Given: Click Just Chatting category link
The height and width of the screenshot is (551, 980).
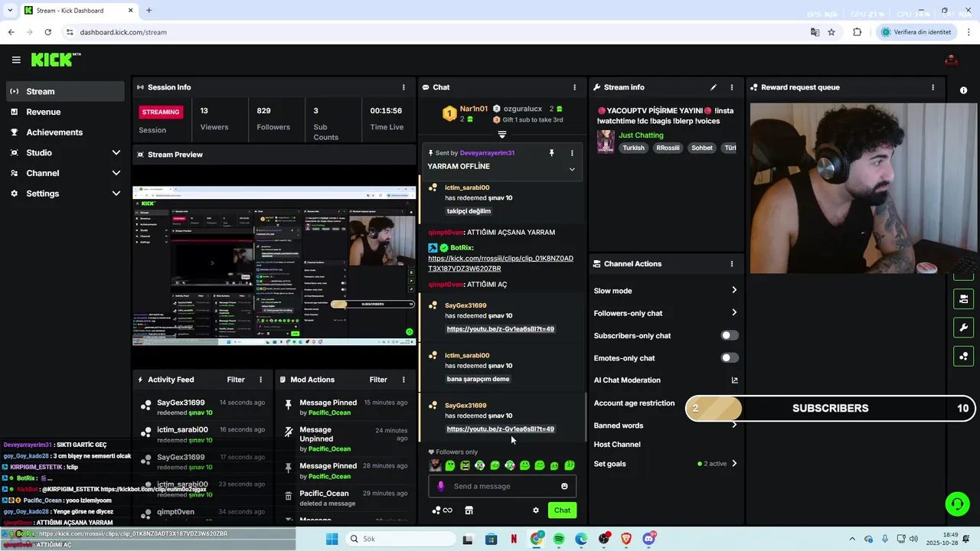Looking at the screenshot, I should (x=641, y=135).
